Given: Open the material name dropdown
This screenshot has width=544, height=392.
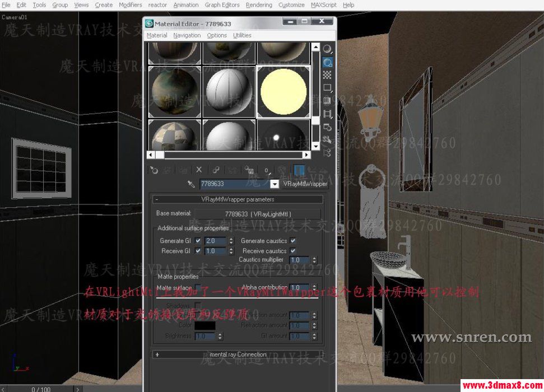Looking at the screenshot, I should click(x=275, y=184).
